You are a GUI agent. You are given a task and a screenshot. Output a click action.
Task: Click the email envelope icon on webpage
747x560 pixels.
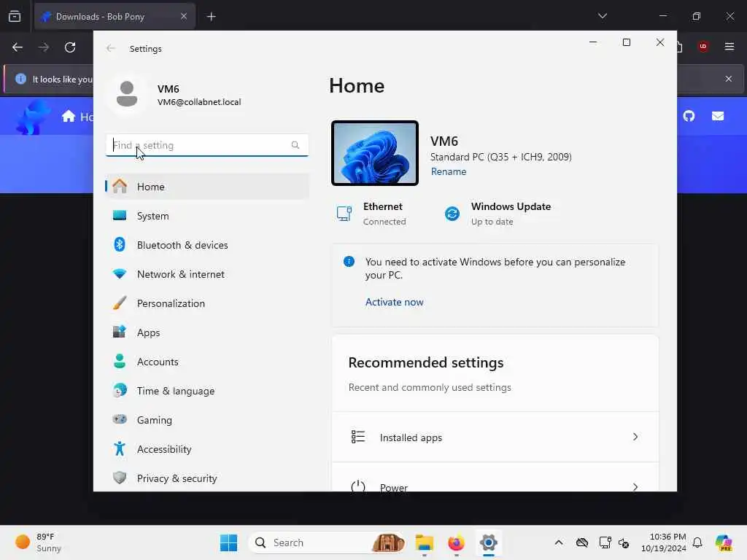click(x=718, y=116)
